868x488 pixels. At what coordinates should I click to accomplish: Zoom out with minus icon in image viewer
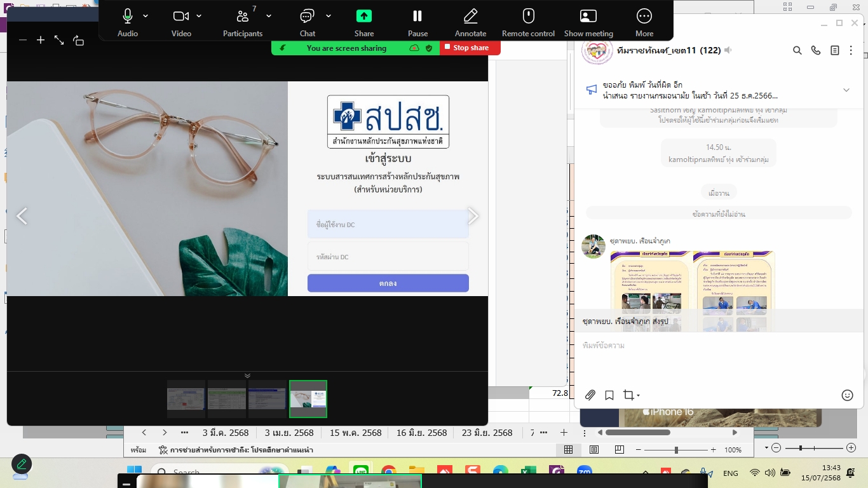[23, 40]
